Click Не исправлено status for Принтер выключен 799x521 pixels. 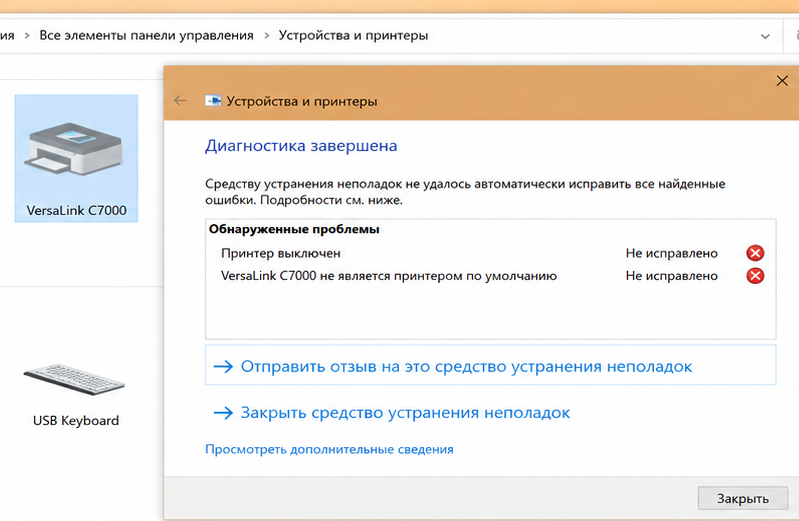672,253
